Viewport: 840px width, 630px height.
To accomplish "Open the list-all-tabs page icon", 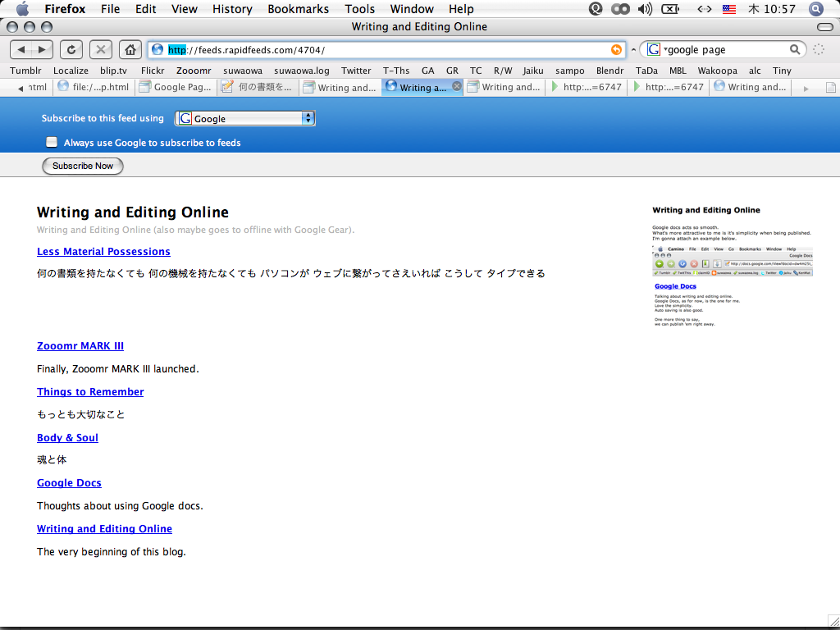I will click(x=830, y=87).
